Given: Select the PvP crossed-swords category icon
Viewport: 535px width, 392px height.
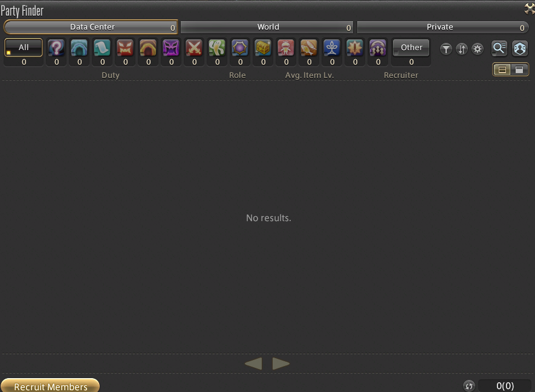Looking at the screenshot, I should coord(194,47).
